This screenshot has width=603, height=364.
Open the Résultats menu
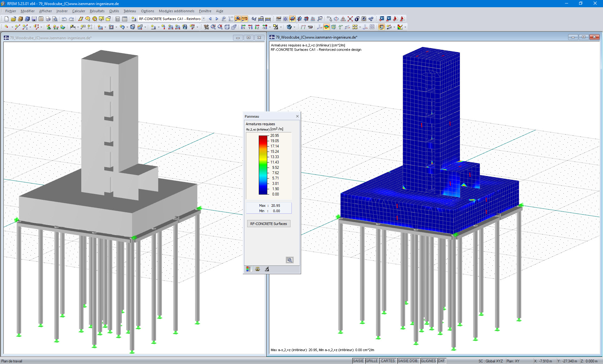click(97, 11)
